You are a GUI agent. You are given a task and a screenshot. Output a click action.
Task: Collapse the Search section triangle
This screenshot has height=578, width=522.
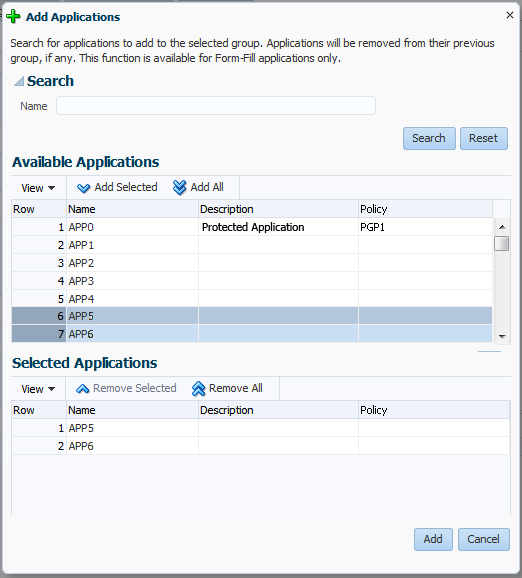coord(19,81)
